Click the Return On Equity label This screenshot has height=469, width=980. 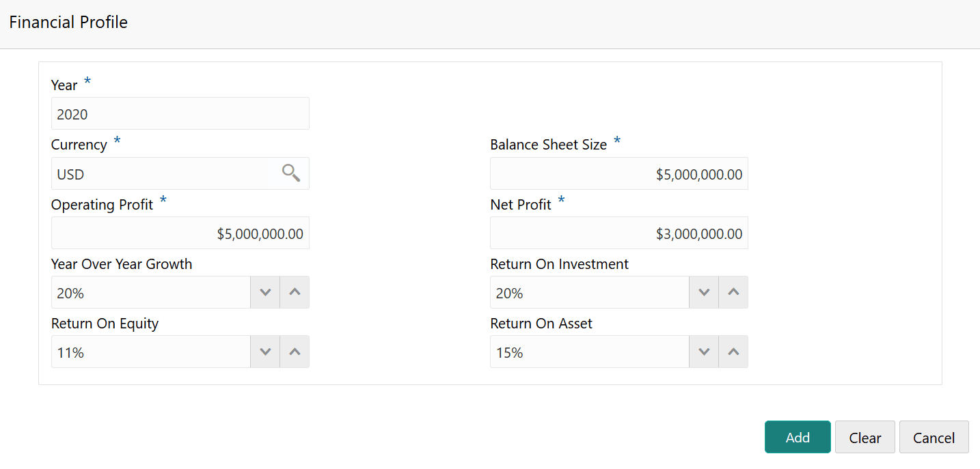coord(105,324)
